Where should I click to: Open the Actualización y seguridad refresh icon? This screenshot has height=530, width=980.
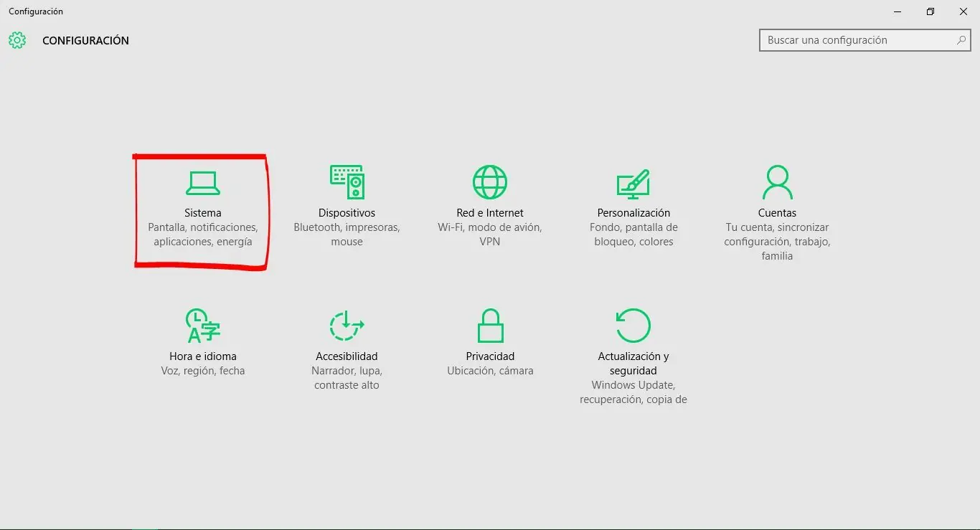point(633,326)
